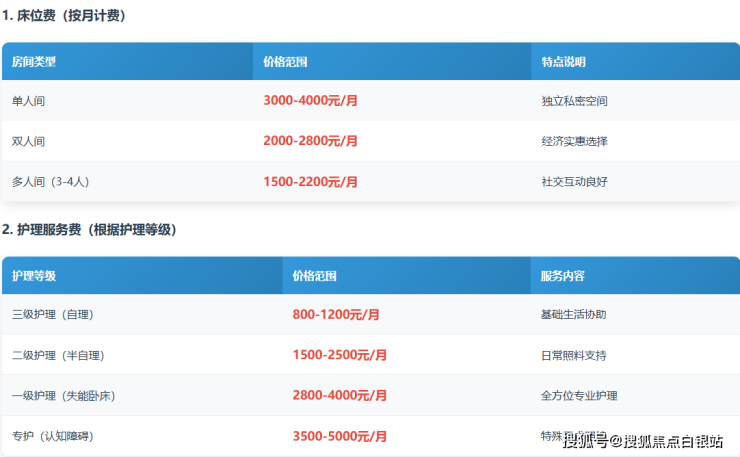Click the red 3000-4000元/月 price
740x457 pixels.
click(310, 101)
